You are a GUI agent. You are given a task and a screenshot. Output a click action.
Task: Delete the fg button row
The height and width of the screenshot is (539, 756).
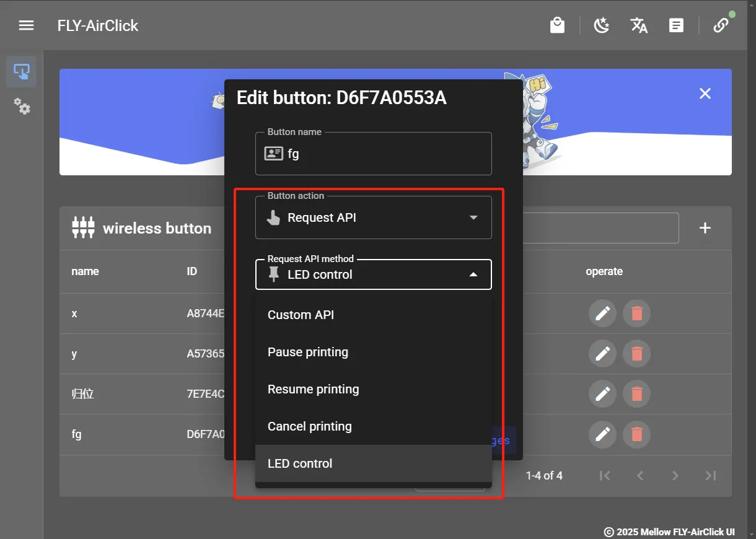(x=636, y=434)
